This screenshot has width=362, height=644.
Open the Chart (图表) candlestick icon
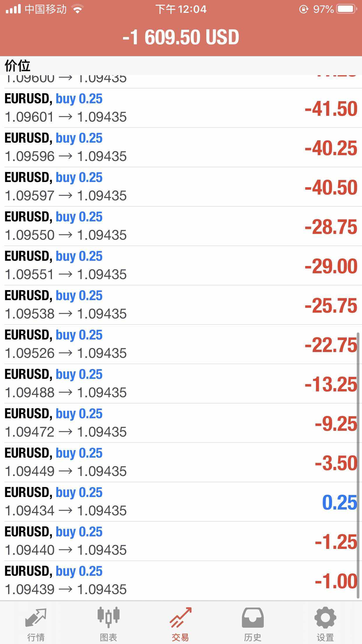click(x=108, y=617)
